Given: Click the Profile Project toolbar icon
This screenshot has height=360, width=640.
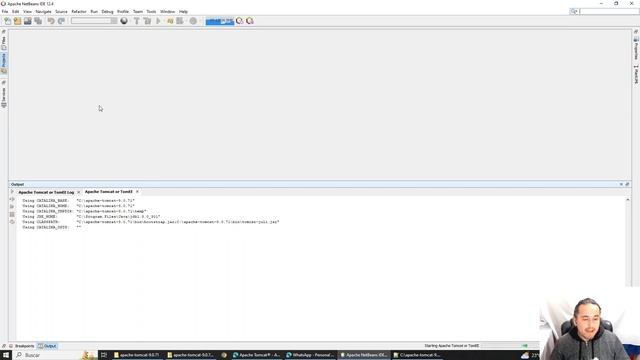Looking at the screenshot, I should point(180,21).
